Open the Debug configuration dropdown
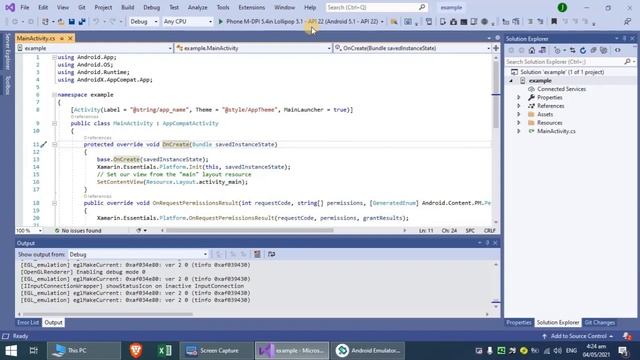This screenshot has width=640, height=360. click(144, 22)
